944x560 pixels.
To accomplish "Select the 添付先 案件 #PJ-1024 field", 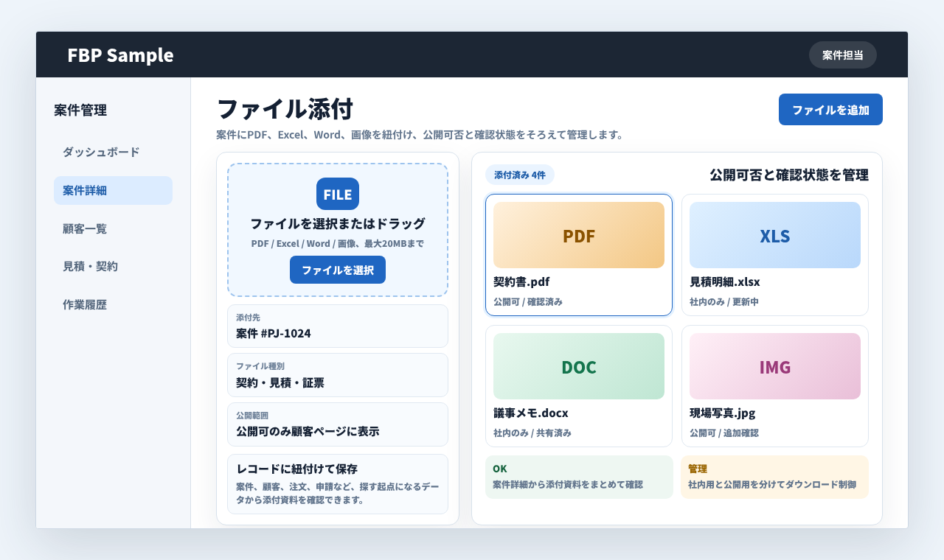I will coord(338,326).
